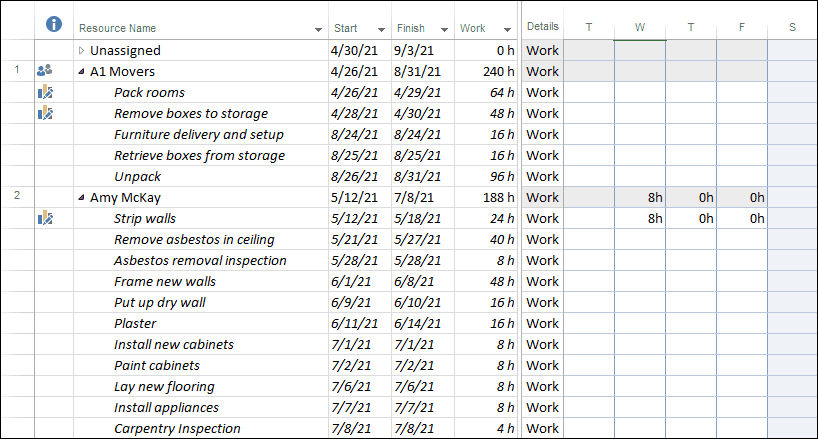Click the edited-work indicator icon beside Pack rooms
Viewport: 818px width, 439px height.
pos(45,92)
